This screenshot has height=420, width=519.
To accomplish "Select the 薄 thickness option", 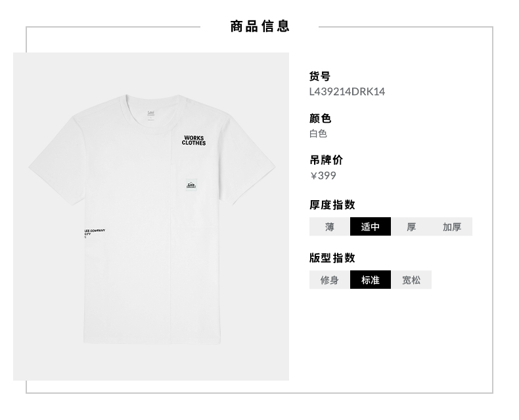I will click(330, 226).
